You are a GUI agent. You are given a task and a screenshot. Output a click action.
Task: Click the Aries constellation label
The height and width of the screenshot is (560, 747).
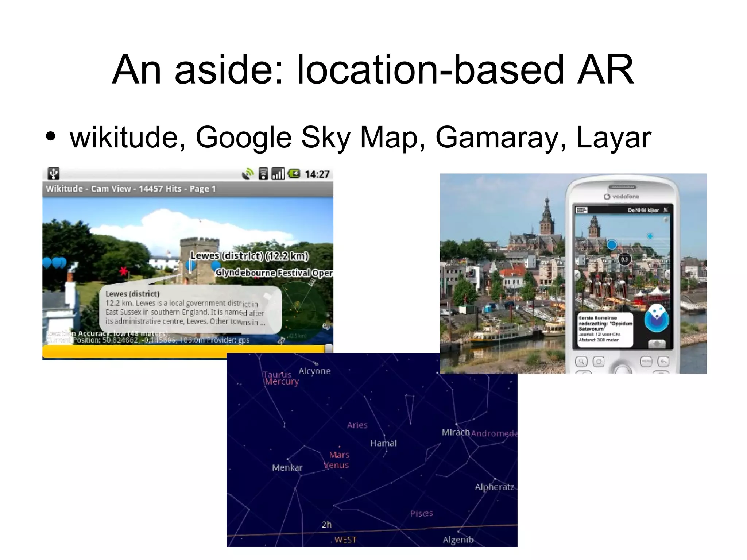357,425
